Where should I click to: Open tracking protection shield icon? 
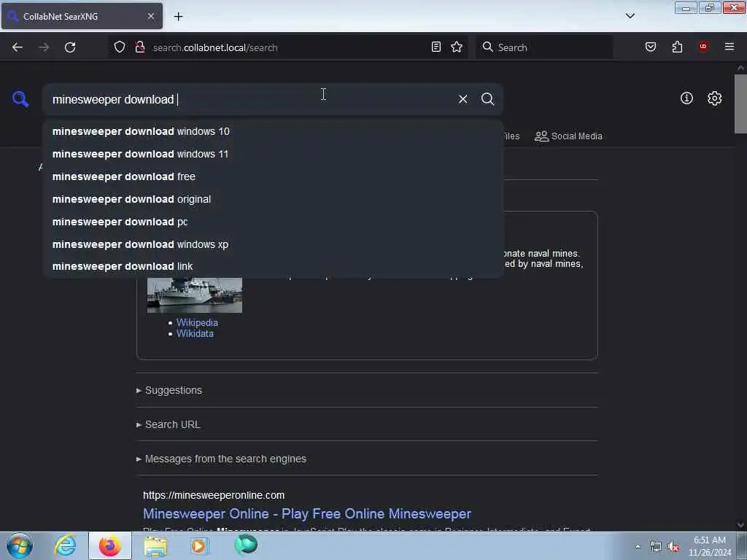coord(120,47)
